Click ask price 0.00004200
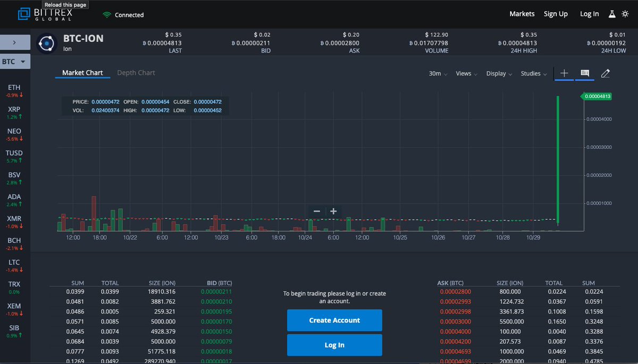 tap(455, 341)
